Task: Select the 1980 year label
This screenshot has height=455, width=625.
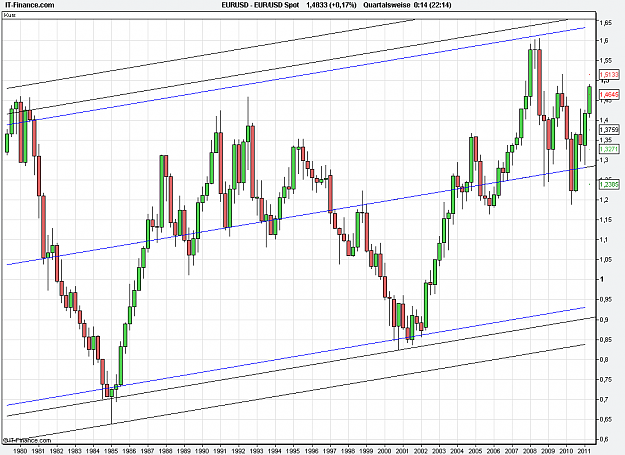Action: coord(20,451)
